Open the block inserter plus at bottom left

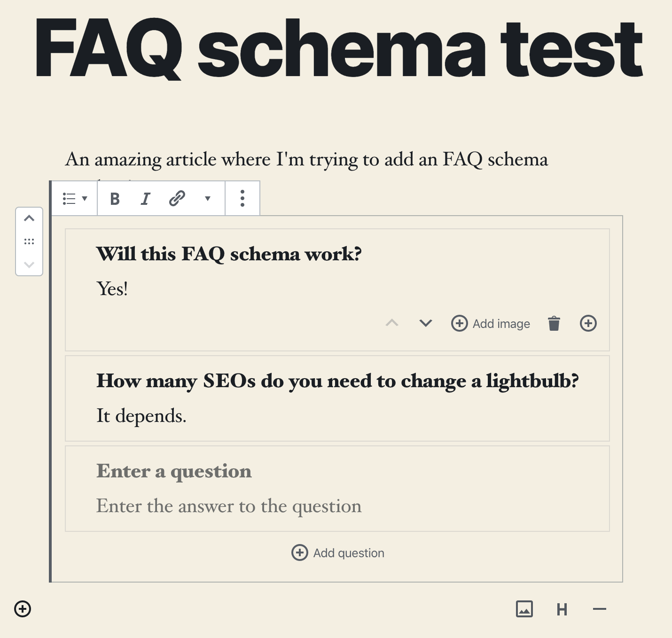[22, 609]
